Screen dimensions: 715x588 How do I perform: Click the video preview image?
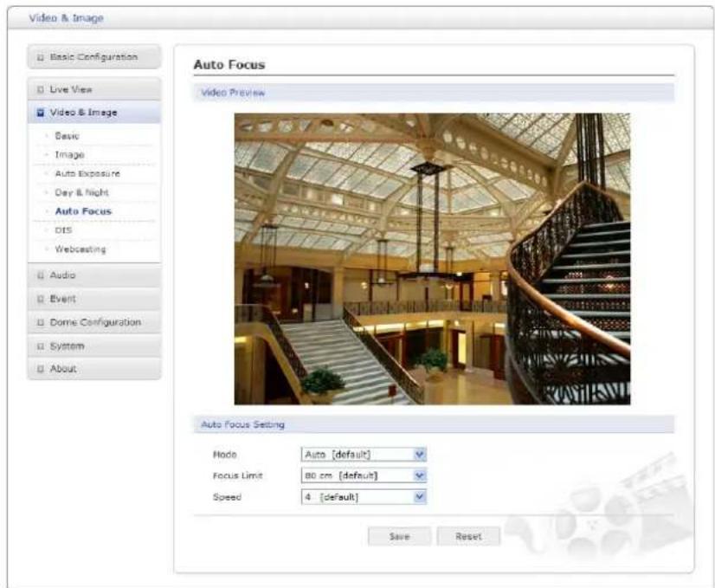[x=432, y=259]
